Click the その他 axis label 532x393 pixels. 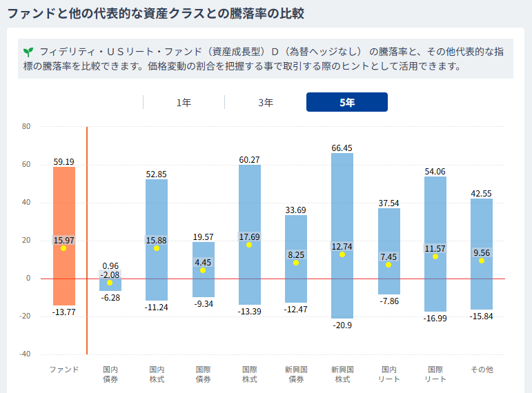[482, 370]
